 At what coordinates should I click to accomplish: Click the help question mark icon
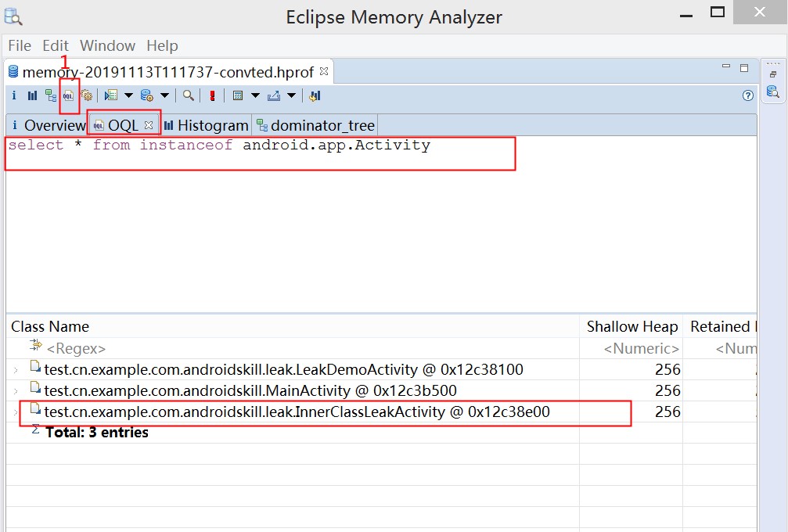click(748, 95)
